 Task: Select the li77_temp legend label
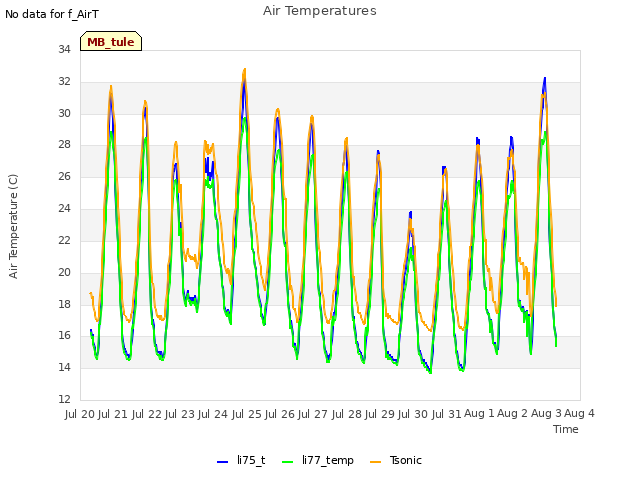(328, 460)
